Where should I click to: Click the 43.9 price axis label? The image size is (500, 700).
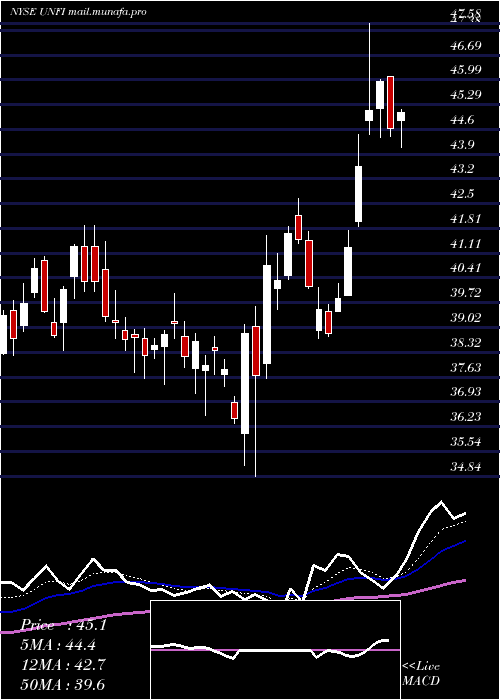462,145
